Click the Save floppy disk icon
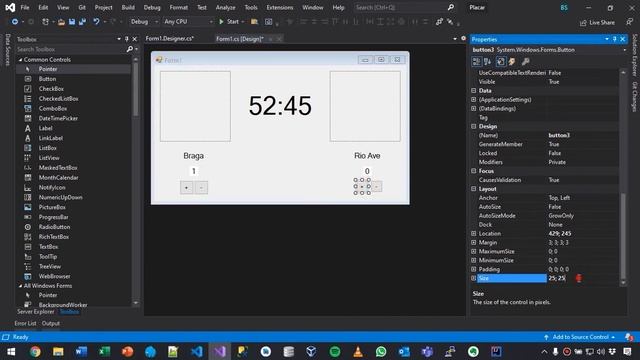This screenshot has width=640, height=360. (x=72, y=22)
